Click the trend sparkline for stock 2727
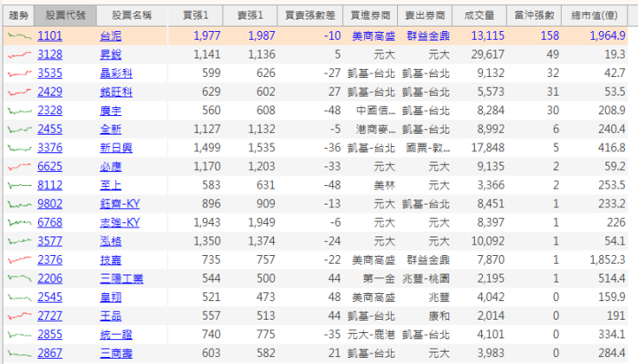This screenshot has width=638, height=364. click(x=17, y=315)
